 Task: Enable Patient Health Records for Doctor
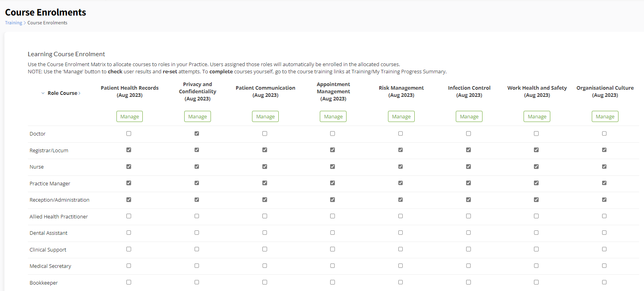tap(129, 134)
